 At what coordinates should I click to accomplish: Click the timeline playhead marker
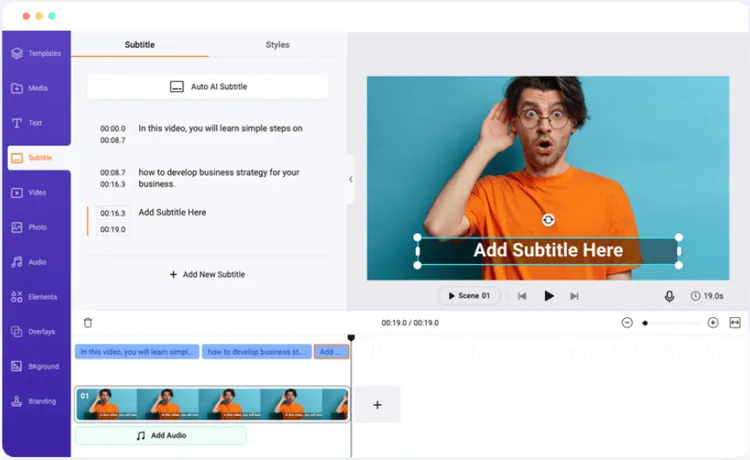tap(351, 338)
